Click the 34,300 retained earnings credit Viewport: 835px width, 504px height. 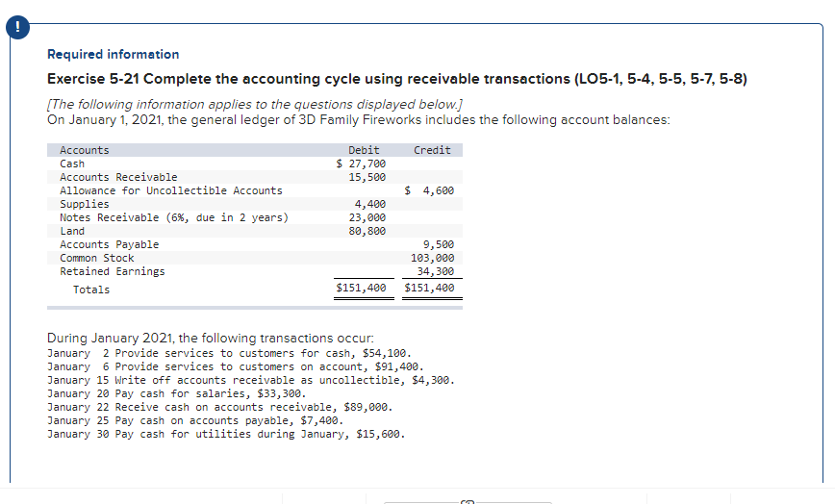coord(436,271)
